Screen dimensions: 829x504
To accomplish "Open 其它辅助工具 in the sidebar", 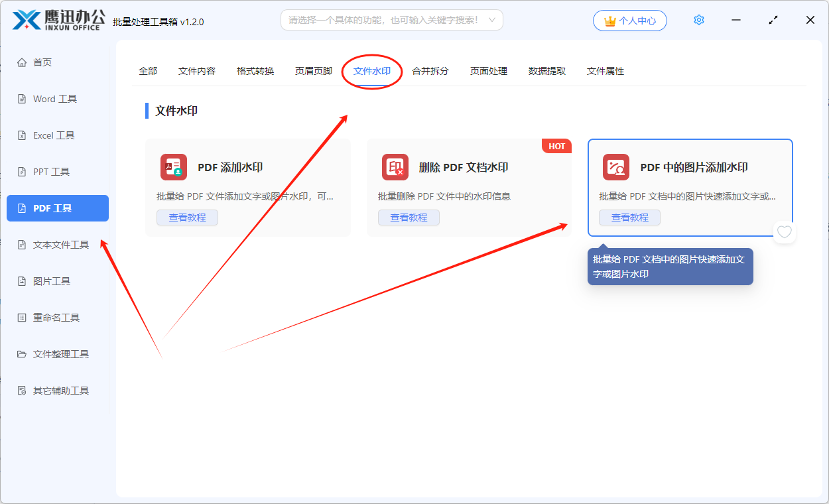I will pyautogui.click(x=58, y=391).
